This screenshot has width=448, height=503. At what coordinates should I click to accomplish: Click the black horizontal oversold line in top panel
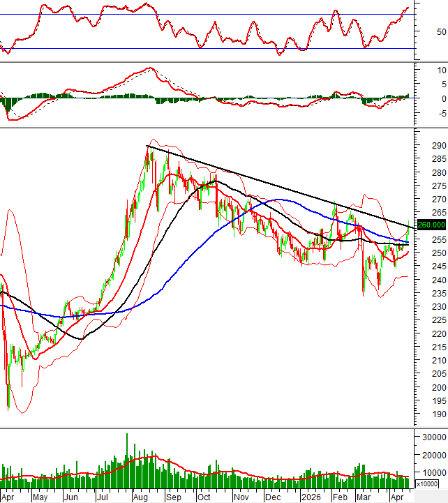tap(209, 49)
